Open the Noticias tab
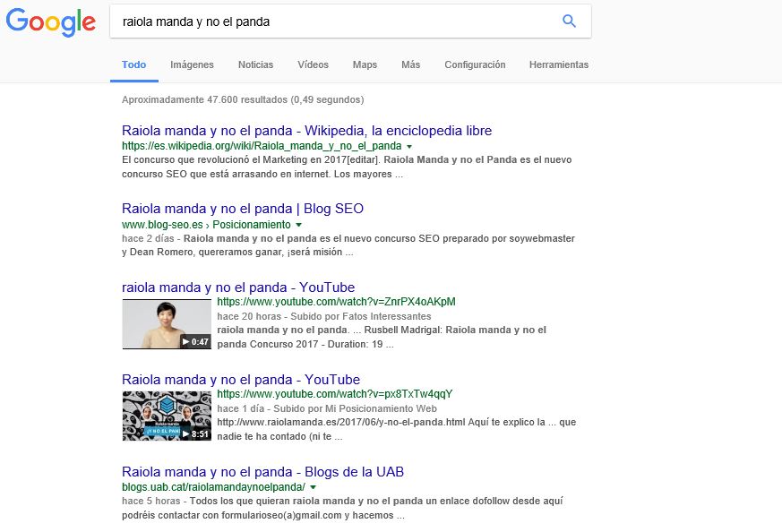782x532 pixels. point(255,64)
